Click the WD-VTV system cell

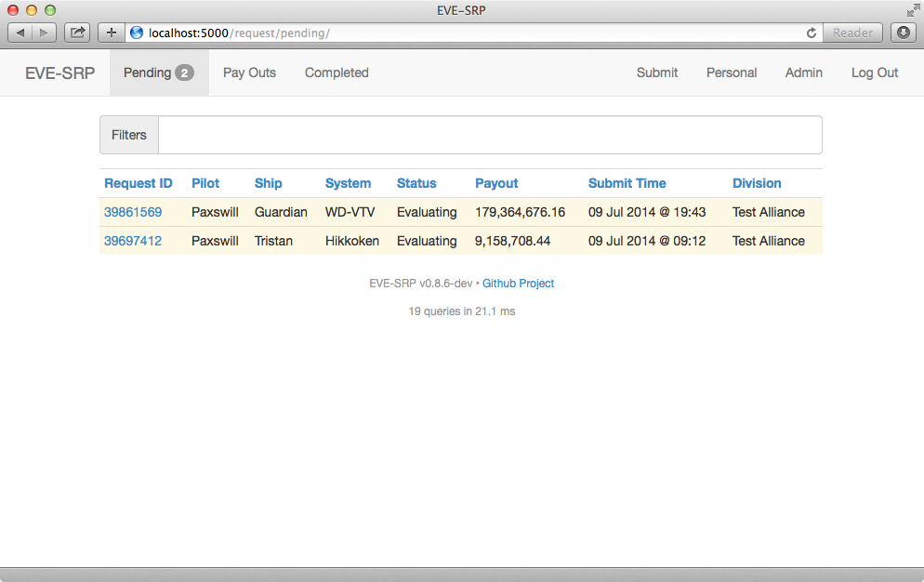pyautogui.click(x=350, y=212)
